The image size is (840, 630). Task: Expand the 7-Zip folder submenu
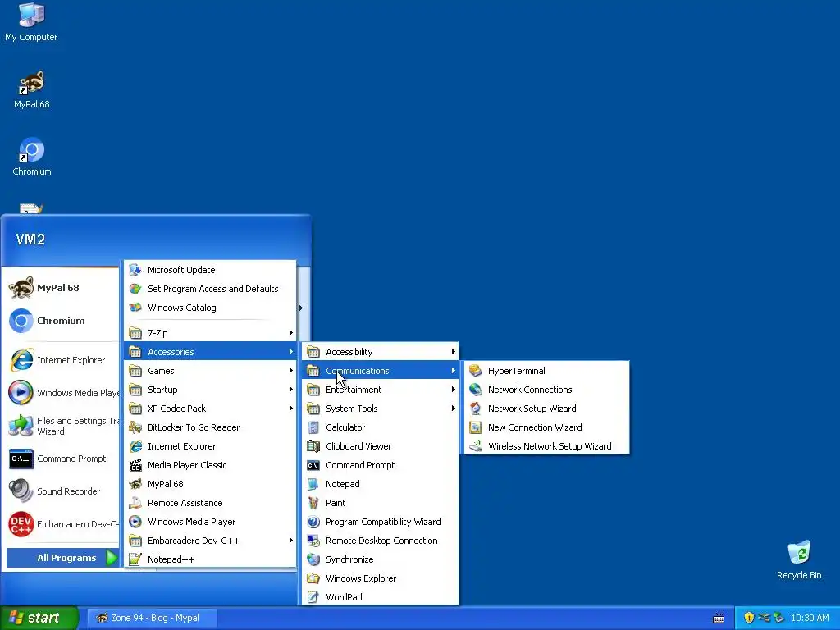coord(210,333)
